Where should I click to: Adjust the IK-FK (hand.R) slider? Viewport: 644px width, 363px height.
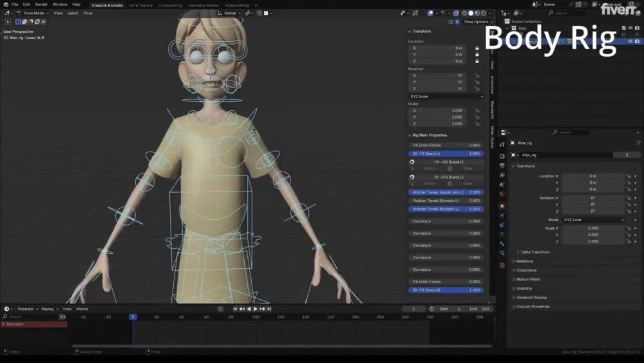446,290
